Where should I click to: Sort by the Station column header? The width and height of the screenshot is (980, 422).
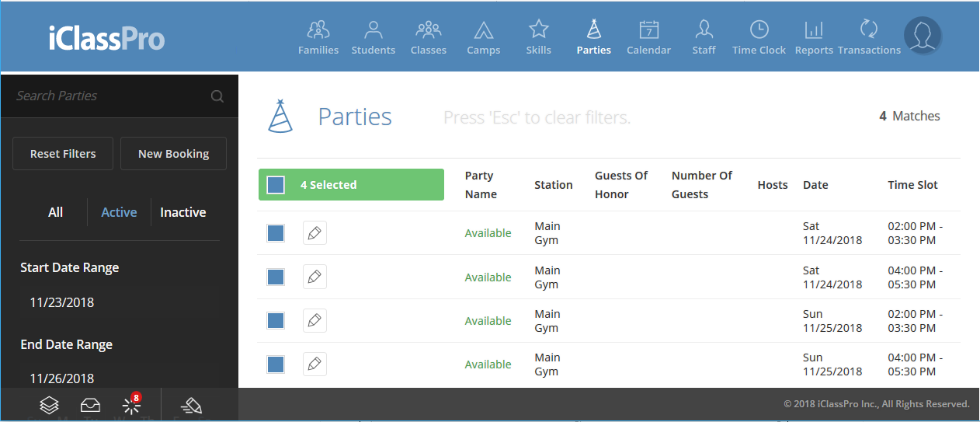(x=554, y=185)
